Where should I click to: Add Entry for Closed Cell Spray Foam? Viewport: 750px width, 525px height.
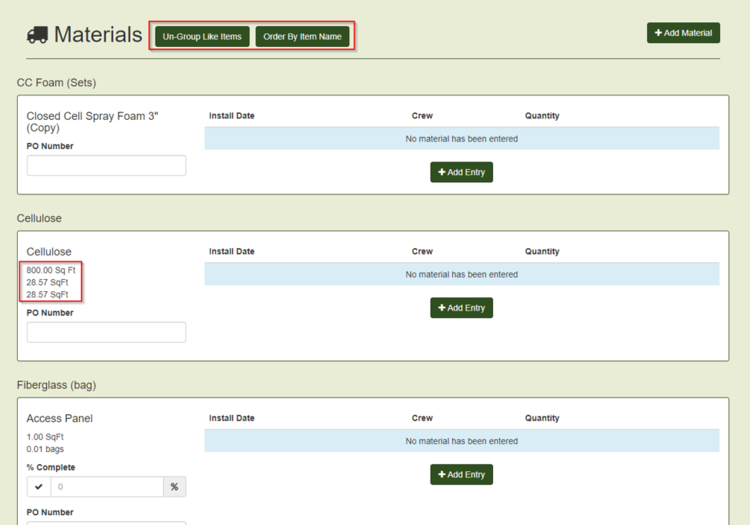(x=461, y=172)
